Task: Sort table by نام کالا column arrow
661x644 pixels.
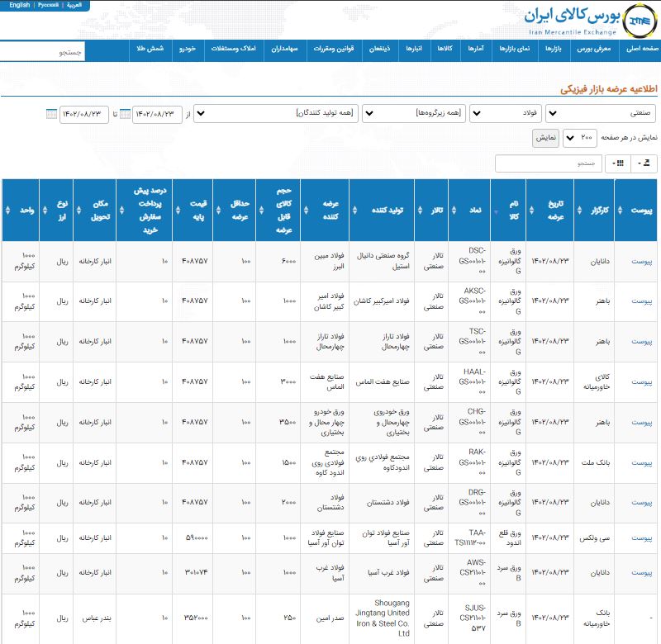Action: [x=497, y=211]
